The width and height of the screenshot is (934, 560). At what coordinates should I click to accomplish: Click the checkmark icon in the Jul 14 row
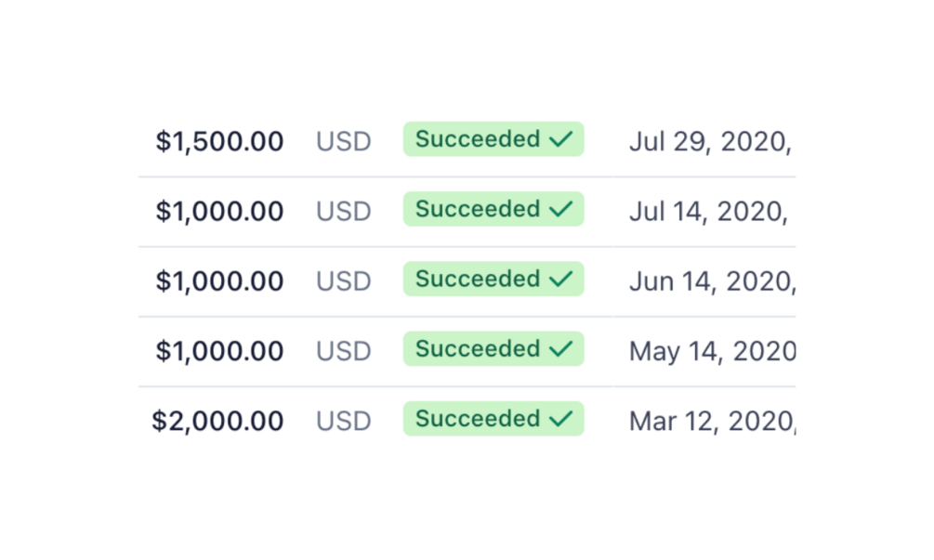pos(560,209)
